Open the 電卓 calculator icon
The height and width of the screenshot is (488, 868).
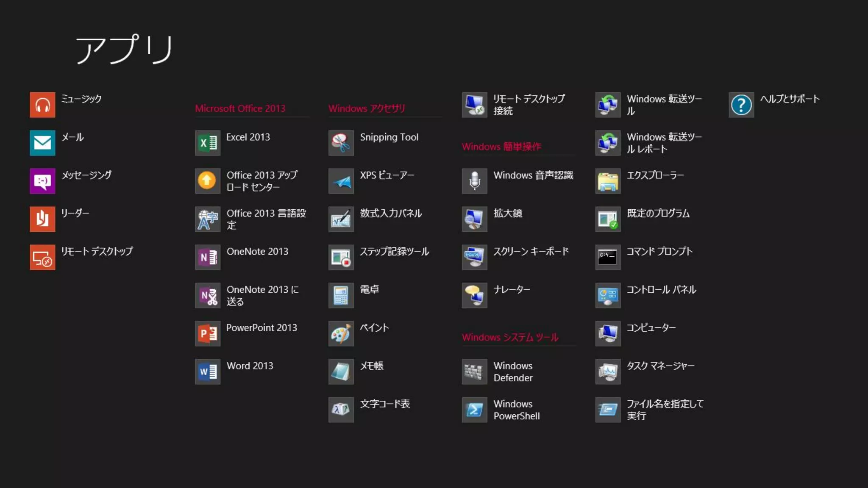pos(341,295)
